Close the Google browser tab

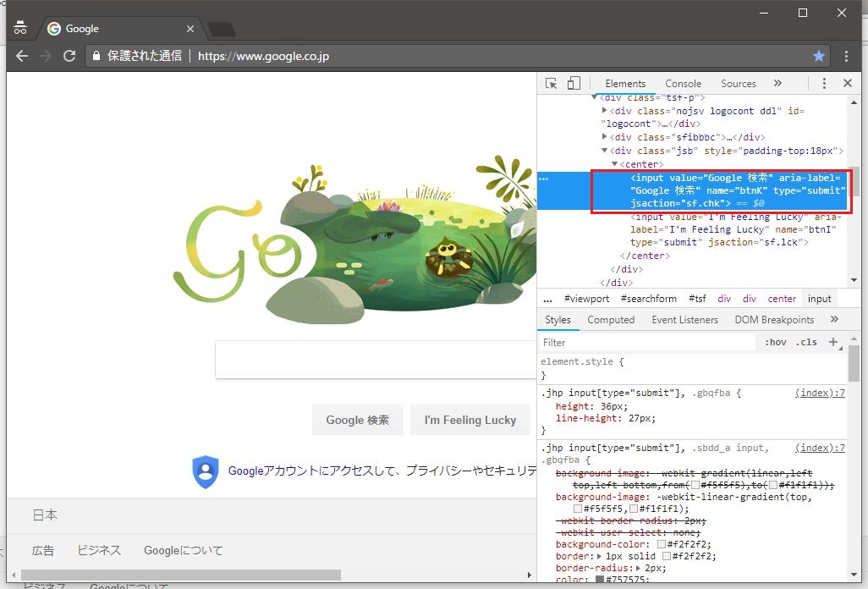(190, 29)
